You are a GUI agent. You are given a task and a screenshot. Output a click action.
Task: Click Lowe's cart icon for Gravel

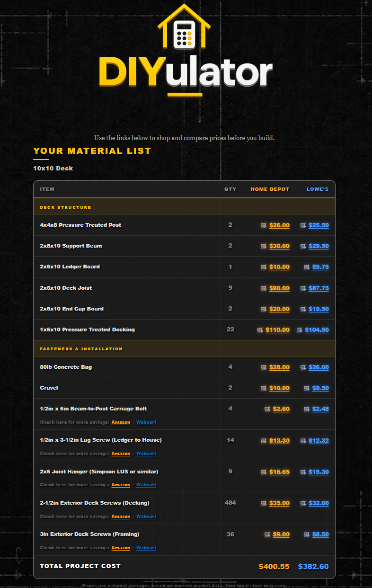pos(307,388)
